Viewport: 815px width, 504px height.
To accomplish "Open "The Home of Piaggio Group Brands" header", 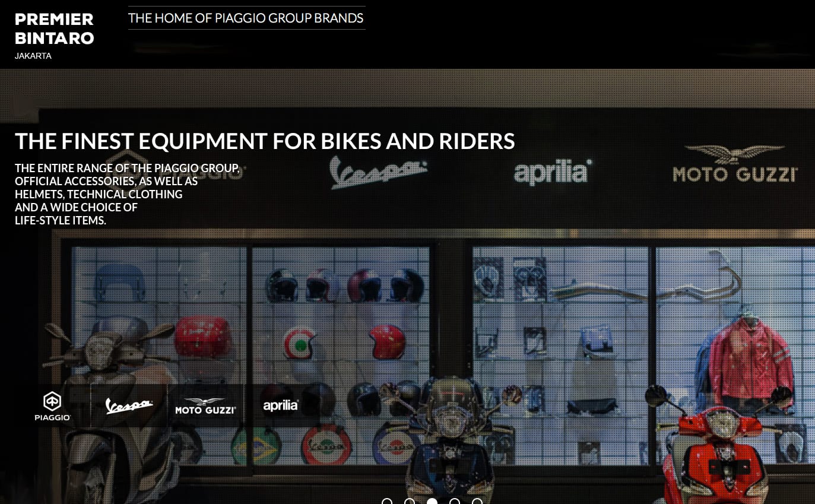I will 246,18.
